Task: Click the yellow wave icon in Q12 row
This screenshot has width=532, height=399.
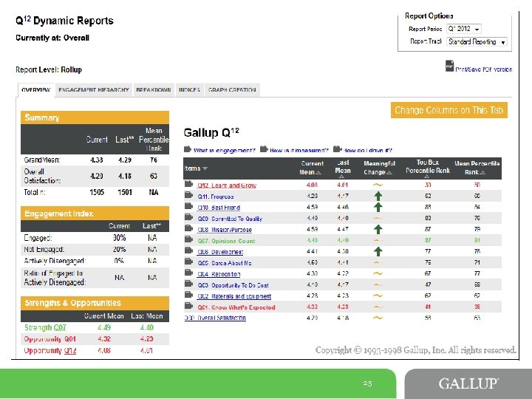Action: 378,185
